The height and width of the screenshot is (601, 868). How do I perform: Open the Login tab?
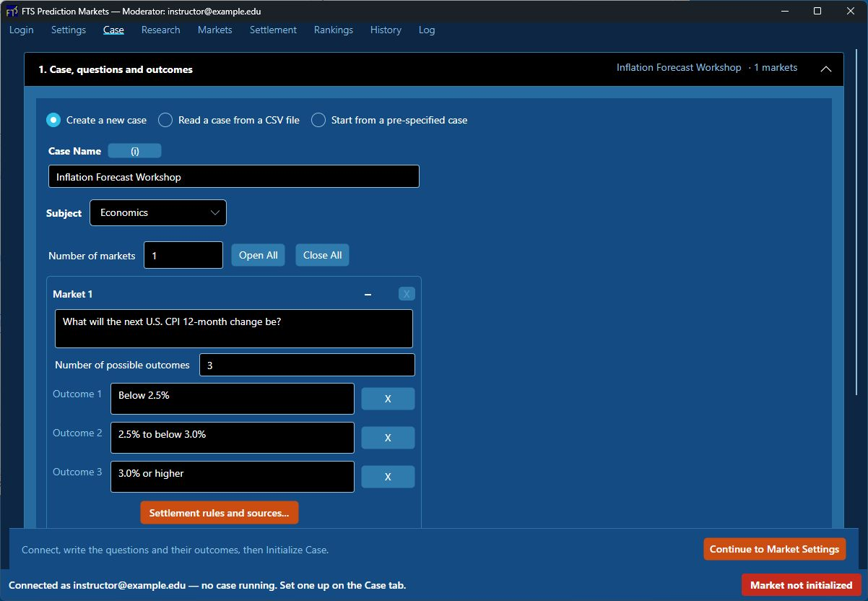tap(22, 30)
